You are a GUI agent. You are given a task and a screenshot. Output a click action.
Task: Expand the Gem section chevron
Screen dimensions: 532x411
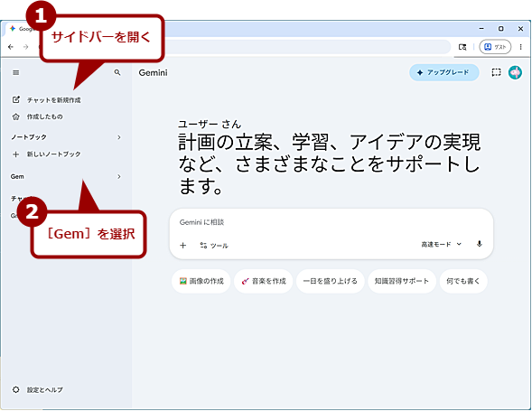tap(118, 176)
